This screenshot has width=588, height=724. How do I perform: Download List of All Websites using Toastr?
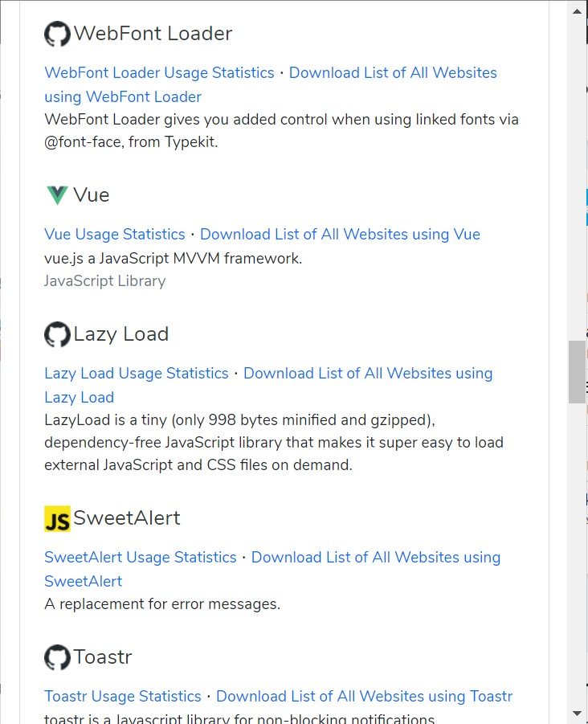tap(364, 697)
